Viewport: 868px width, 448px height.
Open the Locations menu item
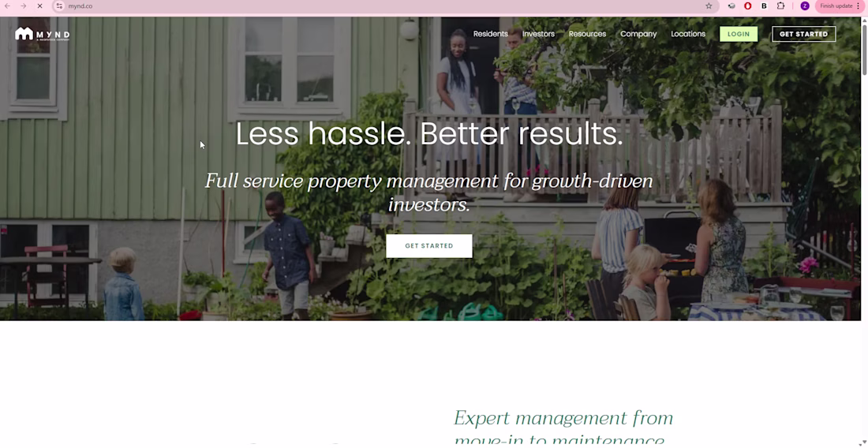point(688,34)
